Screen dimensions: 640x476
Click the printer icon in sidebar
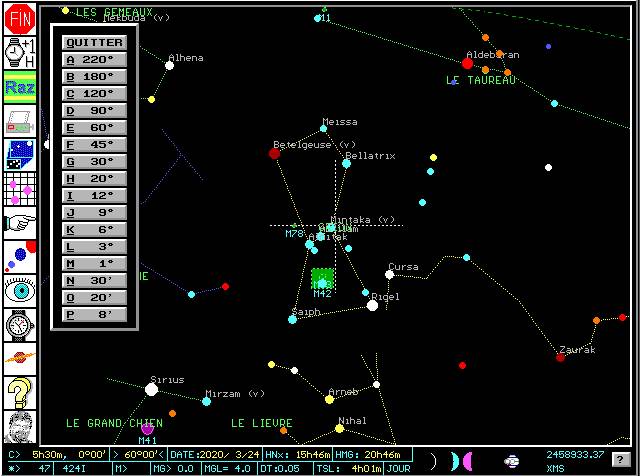point(20,121)
